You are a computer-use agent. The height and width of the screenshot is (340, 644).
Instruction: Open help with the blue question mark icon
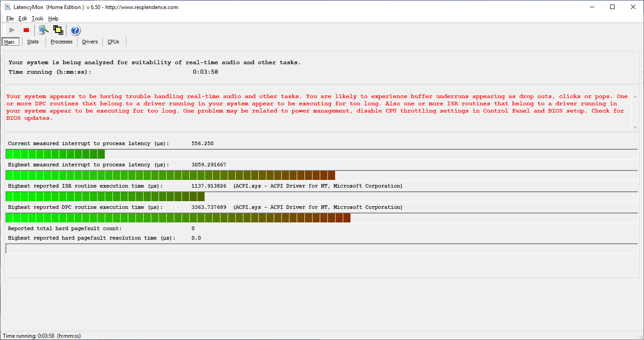click(x=75, y=30)
